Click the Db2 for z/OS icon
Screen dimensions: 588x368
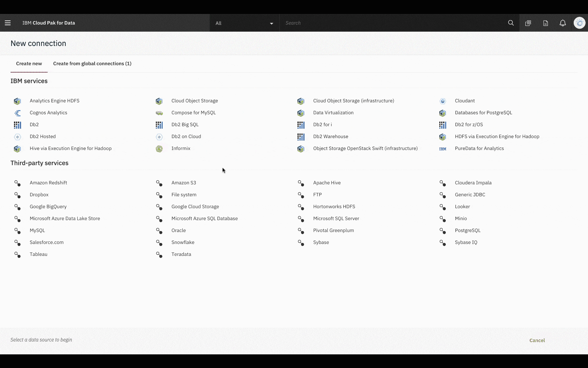442,125
